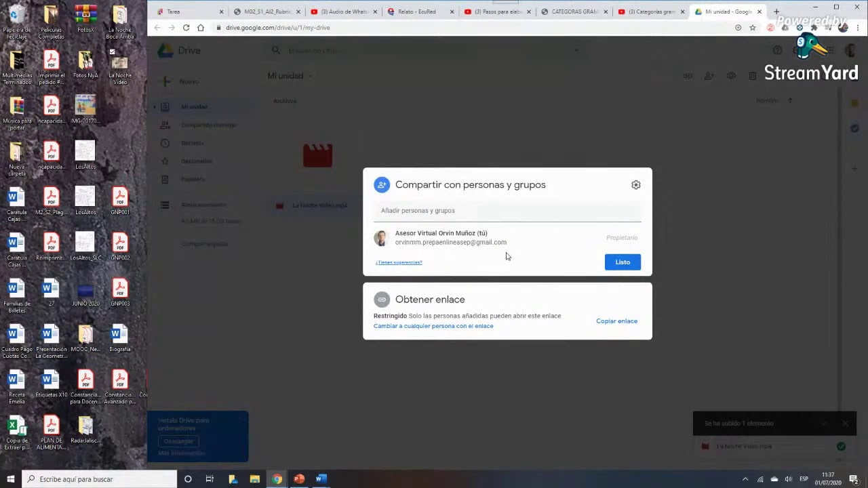Viewport: 868px width, 488px height.
Task: Open Fotos NyA folder
Action: pos(85,64)
